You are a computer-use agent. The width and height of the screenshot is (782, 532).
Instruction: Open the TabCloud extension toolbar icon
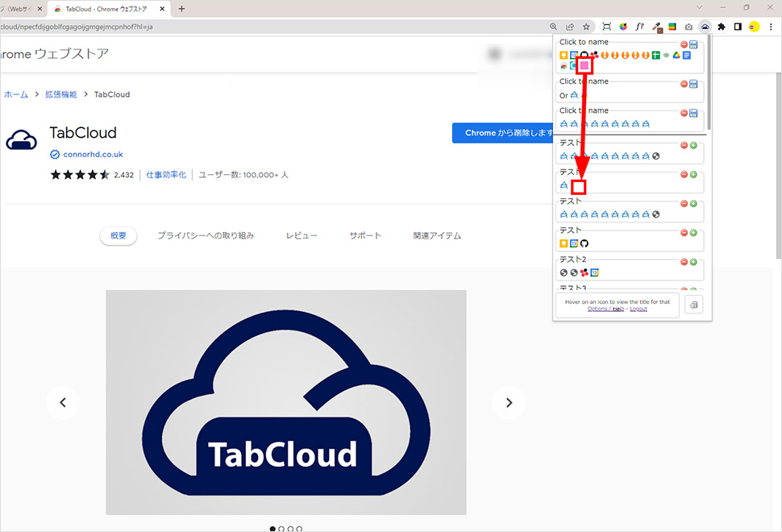click(705, 27)
